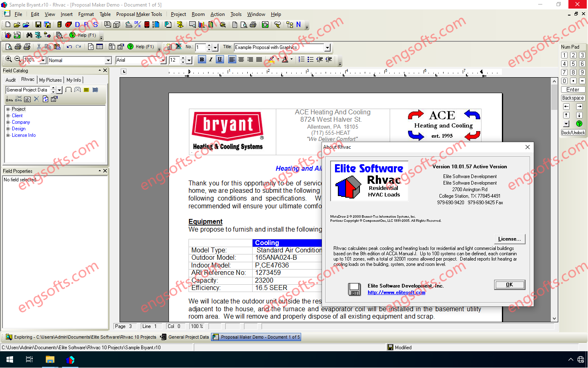Open the www.elitesoft.com link

click(396, 292)
